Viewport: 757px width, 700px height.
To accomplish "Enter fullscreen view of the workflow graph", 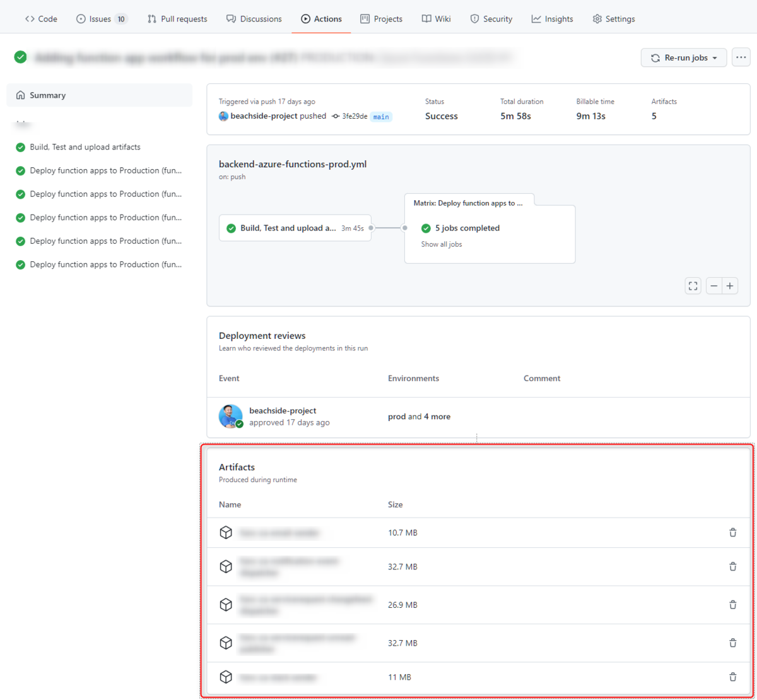I will click(693, 285).
